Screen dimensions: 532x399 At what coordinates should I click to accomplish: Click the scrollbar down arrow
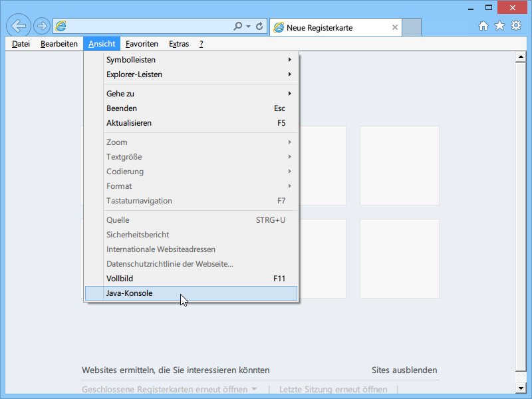tap(521, 388)
